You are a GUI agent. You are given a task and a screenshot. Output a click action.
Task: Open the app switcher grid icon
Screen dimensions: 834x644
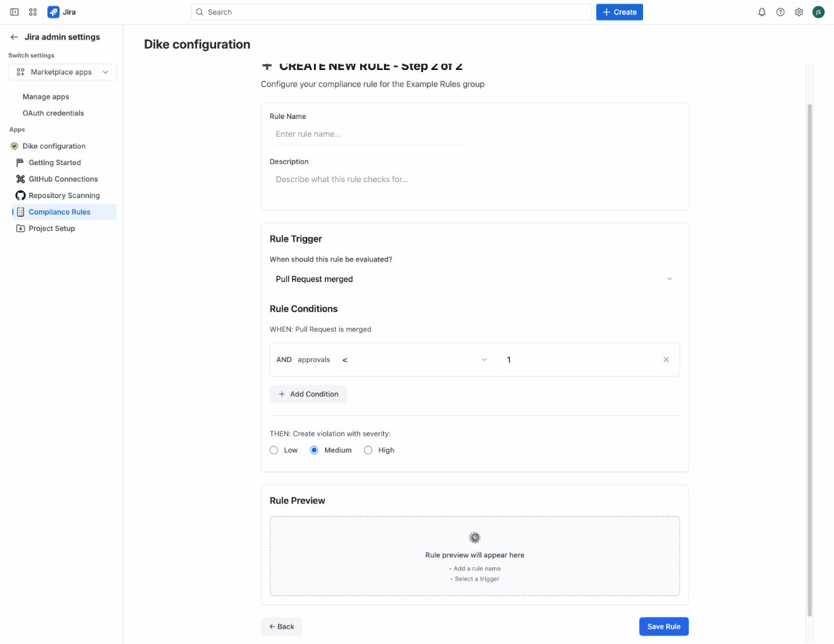[33, 12]
